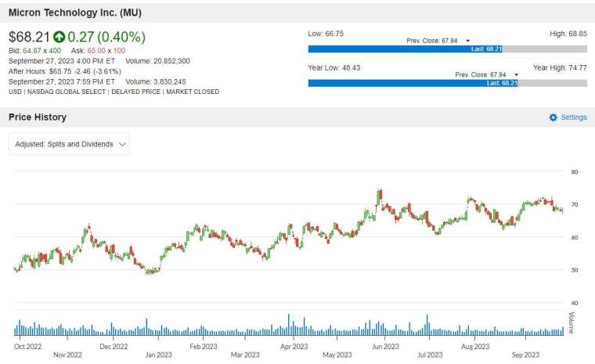
Task: Click the Volume: 20,852,300 text
Action: (157, 61)
